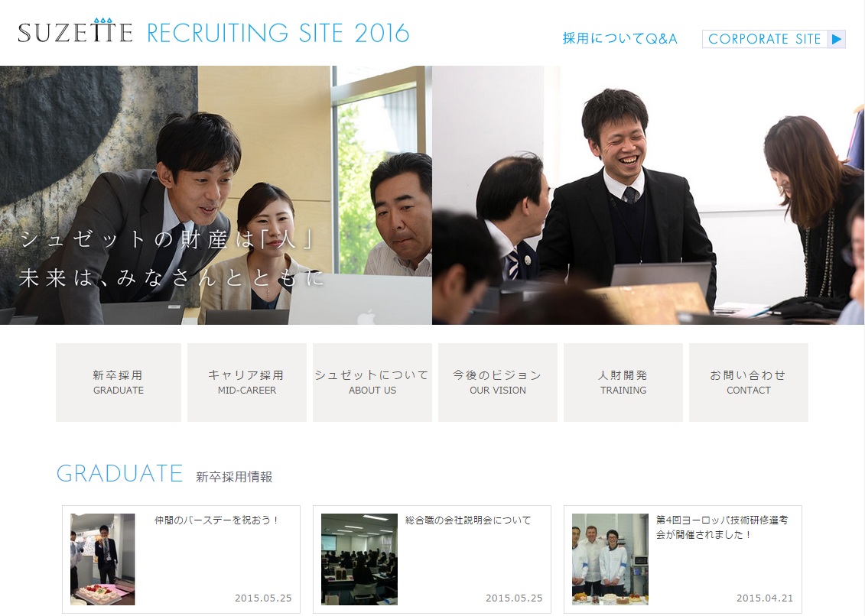Click the SUZETTE logo in header
This screenshot has height=616, width=865.
point(75,31)
